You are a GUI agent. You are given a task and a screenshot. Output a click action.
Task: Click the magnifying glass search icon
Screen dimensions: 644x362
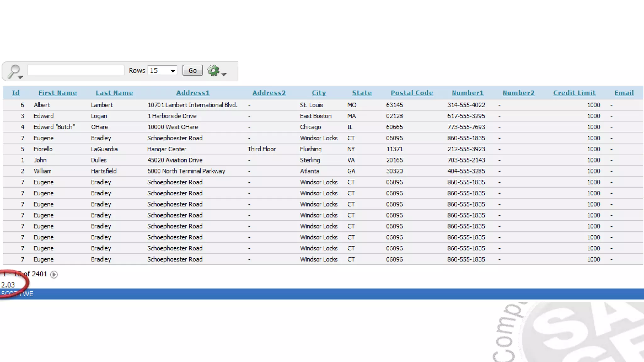click(14, 70)
